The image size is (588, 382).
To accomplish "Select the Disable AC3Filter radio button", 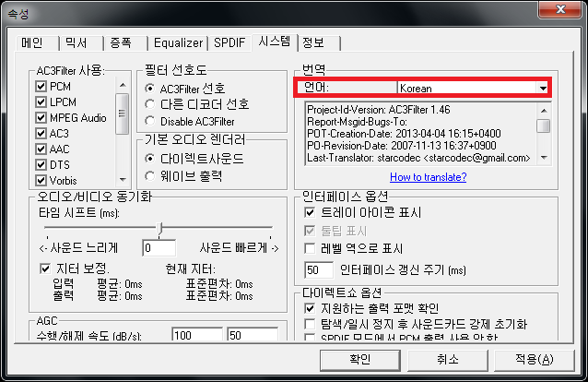I will click(149, 121).
